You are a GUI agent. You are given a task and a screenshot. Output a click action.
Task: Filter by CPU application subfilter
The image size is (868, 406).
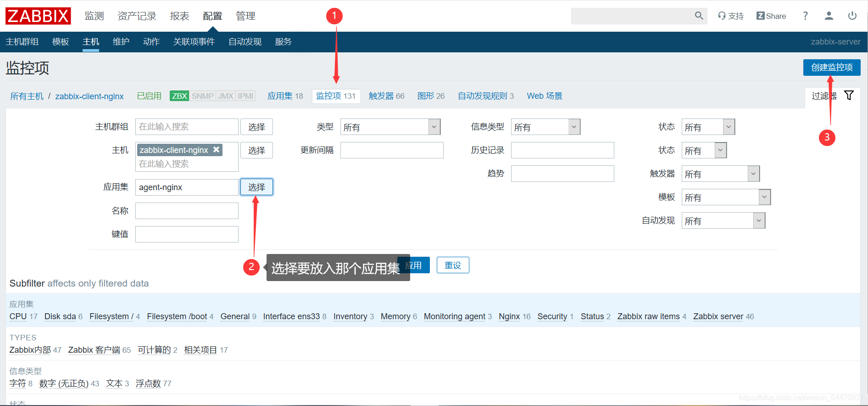(x=18, y=316)
